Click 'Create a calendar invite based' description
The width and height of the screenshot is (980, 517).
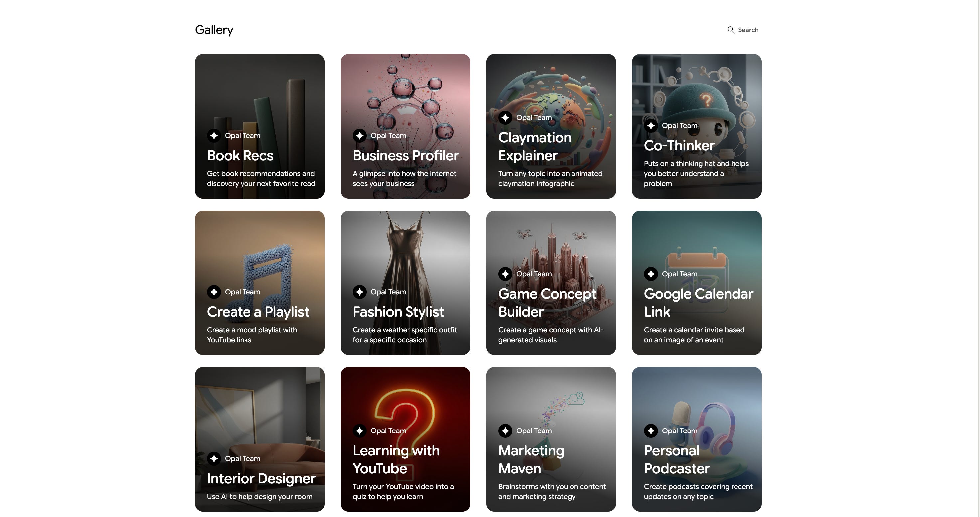point(694,335)
